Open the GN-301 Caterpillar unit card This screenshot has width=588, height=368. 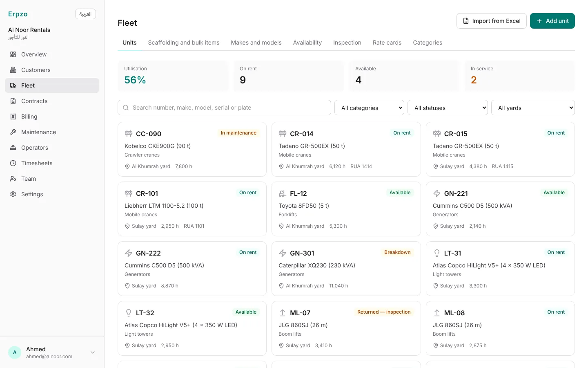point(346,269)
